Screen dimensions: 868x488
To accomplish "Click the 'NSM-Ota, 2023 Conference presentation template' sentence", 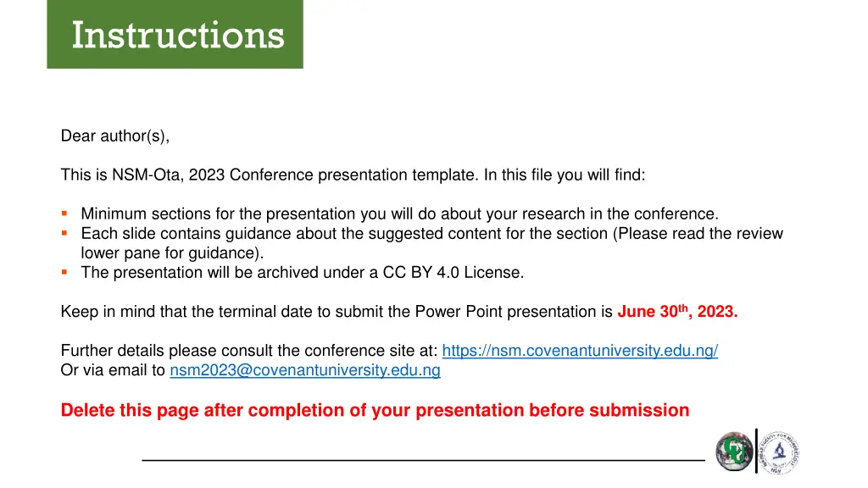I will 353,175.
